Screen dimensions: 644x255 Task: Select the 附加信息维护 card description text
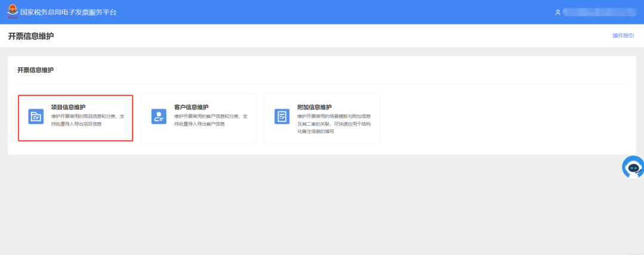(334, 123)
